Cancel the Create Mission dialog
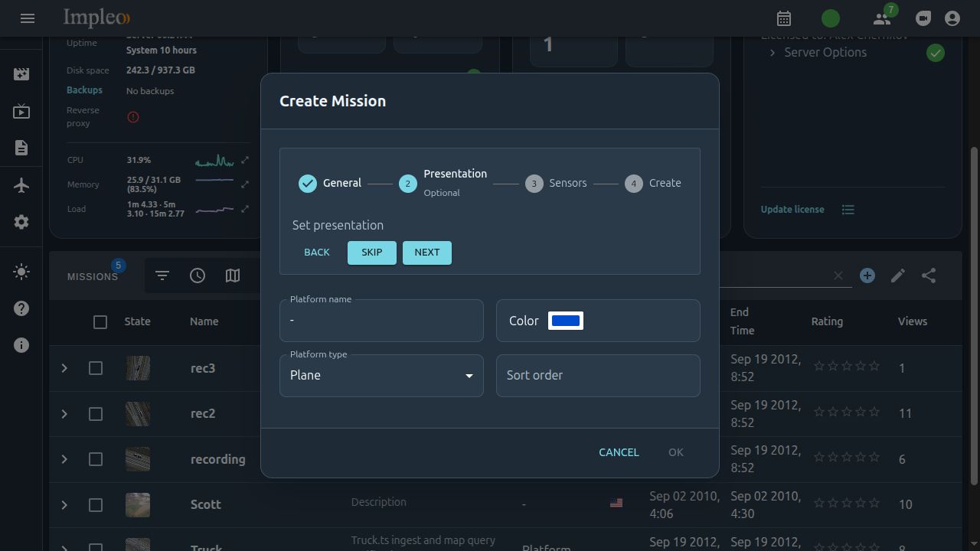 pos(619,452)
